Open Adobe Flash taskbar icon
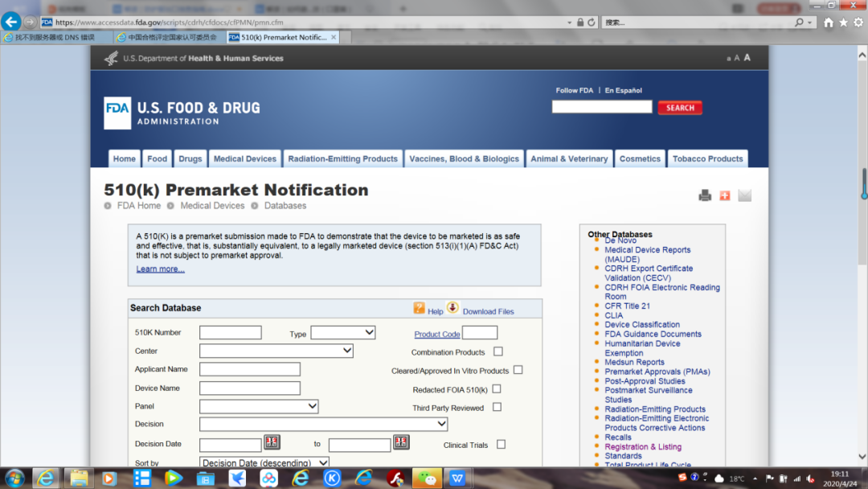The image size is (868, 489). 395,479
